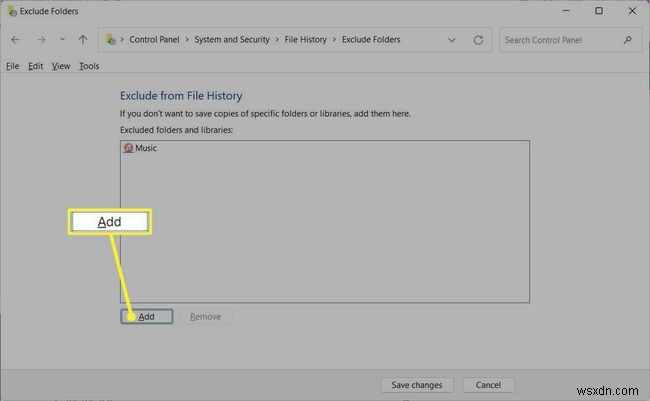Open the View menu
This screenshot has height=401, width=650.
click(x=61, y=66)
